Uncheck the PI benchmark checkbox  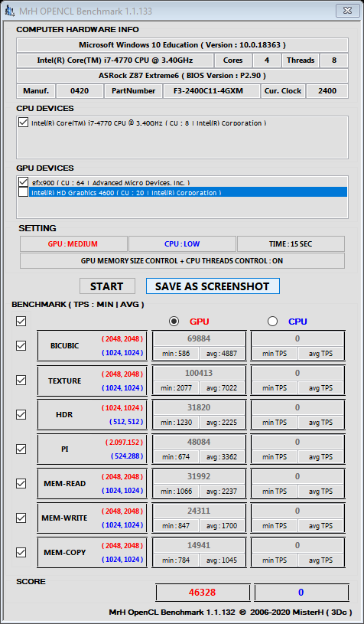click(21, 449)
